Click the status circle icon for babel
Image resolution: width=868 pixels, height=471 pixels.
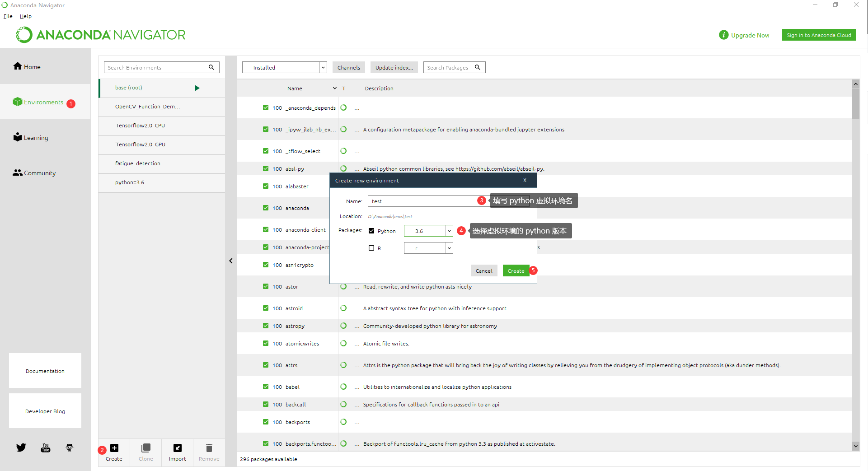[x=343, y=387]
